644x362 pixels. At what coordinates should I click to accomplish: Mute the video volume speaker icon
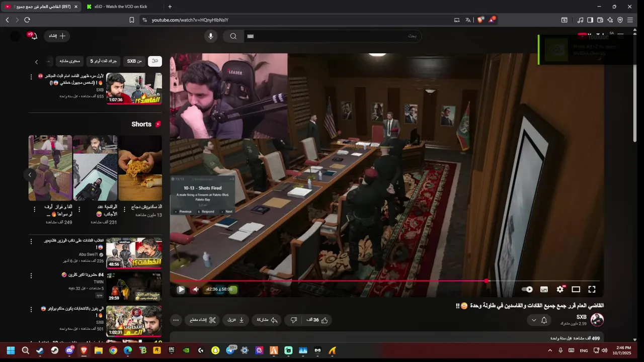(196, 290)
